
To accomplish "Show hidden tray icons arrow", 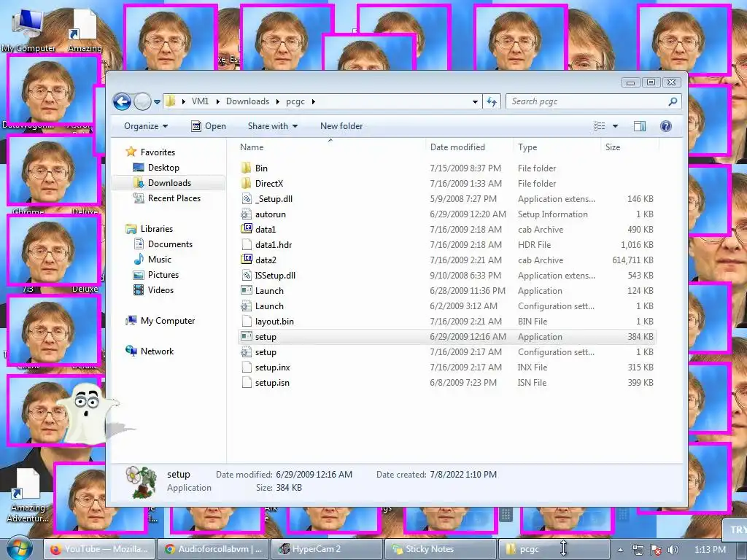I will tap(620, 550).
